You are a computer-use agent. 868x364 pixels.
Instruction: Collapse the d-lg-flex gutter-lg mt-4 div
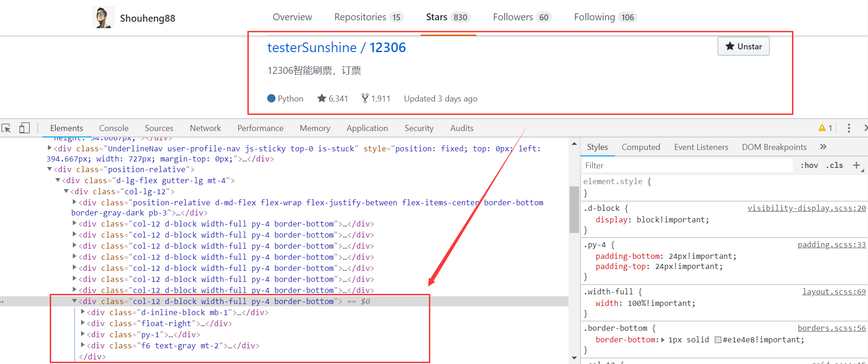tap(58, 180)
